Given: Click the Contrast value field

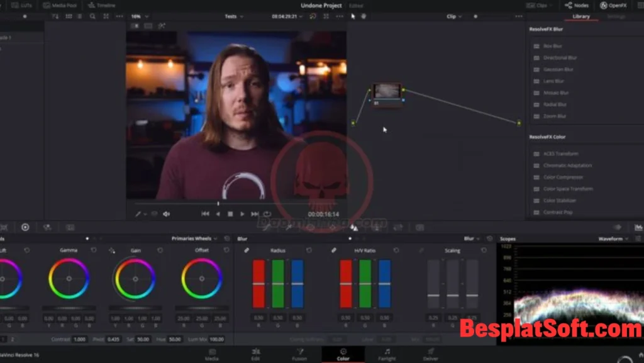Looking at the screenshot, I should point(79,339).
